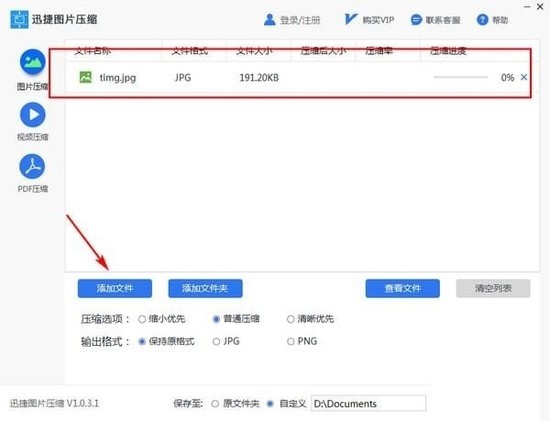Screen dimensions: 550x421
Task: Open 联系客服 customer service chat icon
Action: tap(416, 20)
